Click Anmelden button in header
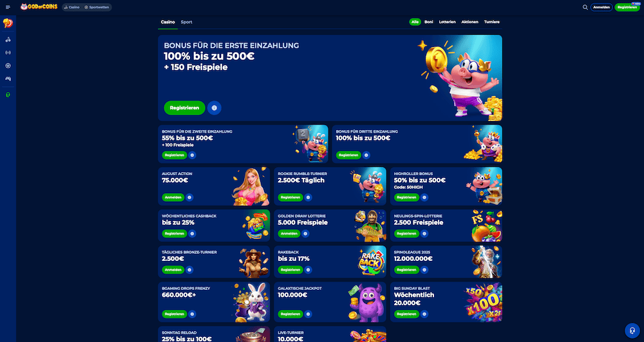 click(601, 7)
